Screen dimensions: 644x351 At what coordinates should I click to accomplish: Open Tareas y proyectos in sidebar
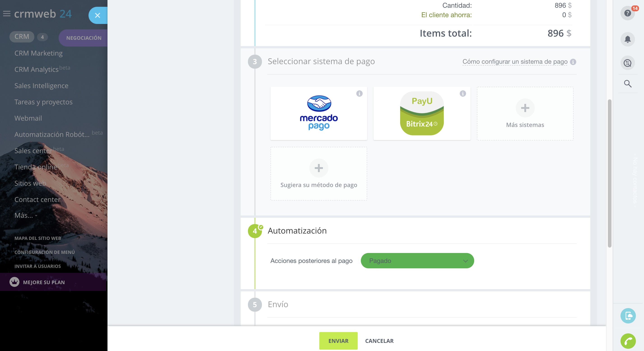pyautogui.click(x=44, y=102)
